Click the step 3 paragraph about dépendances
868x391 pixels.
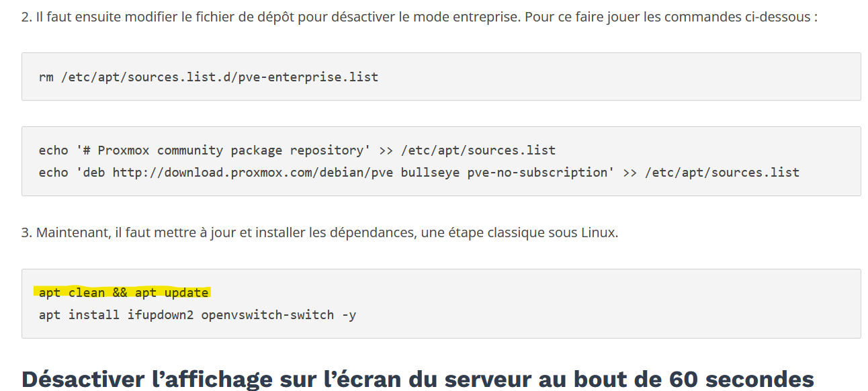point(320,233)
